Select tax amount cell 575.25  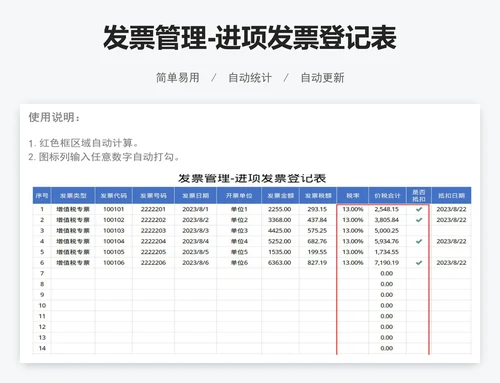tap(317, 231)
